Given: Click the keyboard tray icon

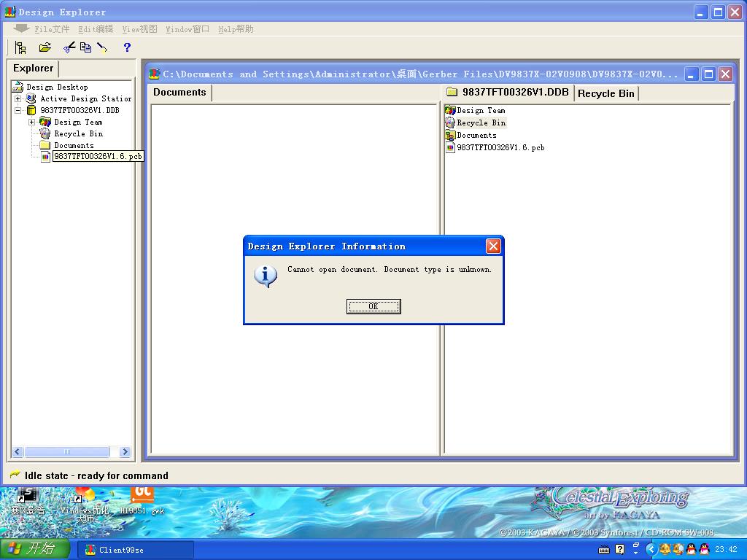Looking at the screenshot, I should [x=603, y=550].
